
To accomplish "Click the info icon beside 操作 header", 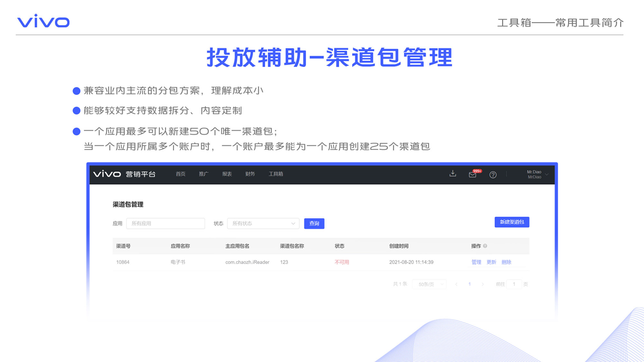I will pyautogui.click(x=485, y=246).
